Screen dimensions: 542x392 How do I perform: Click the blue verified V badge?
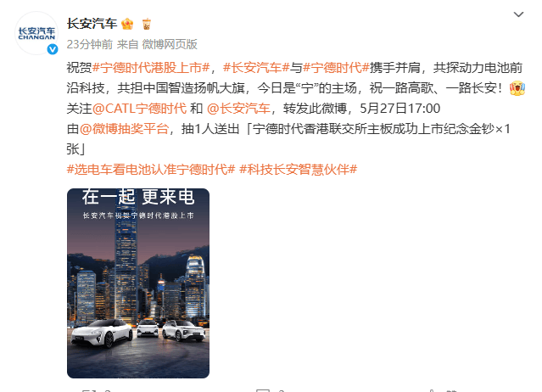pos(53,49)
